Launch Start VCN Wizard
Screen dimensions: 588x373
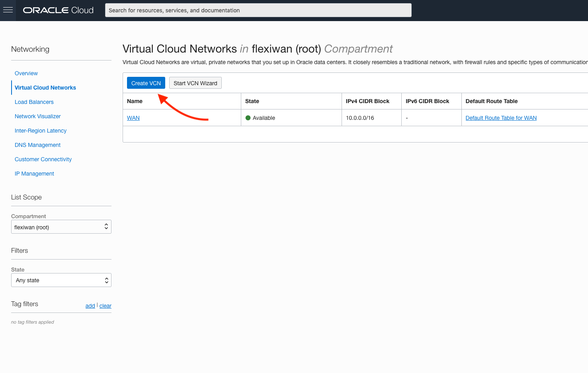coord(195,83)
